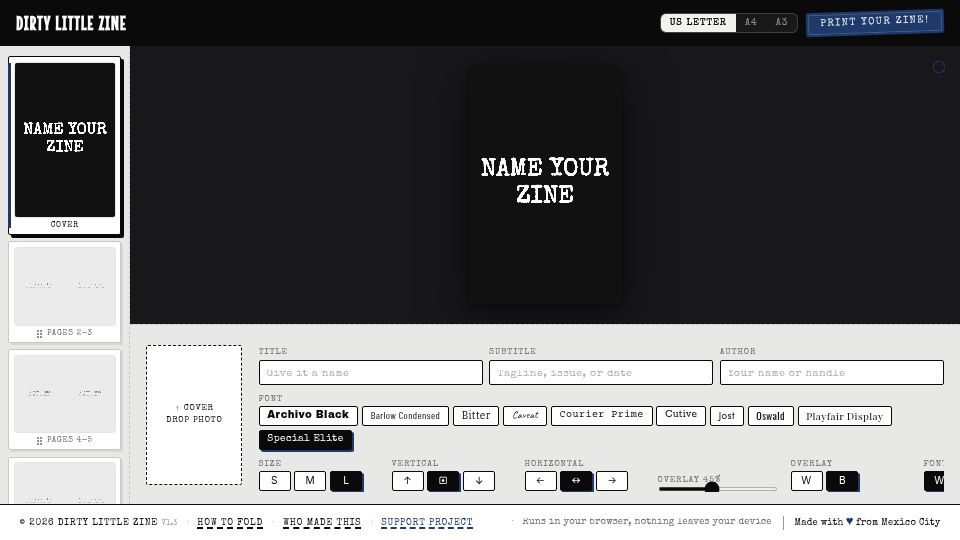The height and width of the screenshot is (540, 960).
Task: Select US Letter paper size
Action: 698,22
